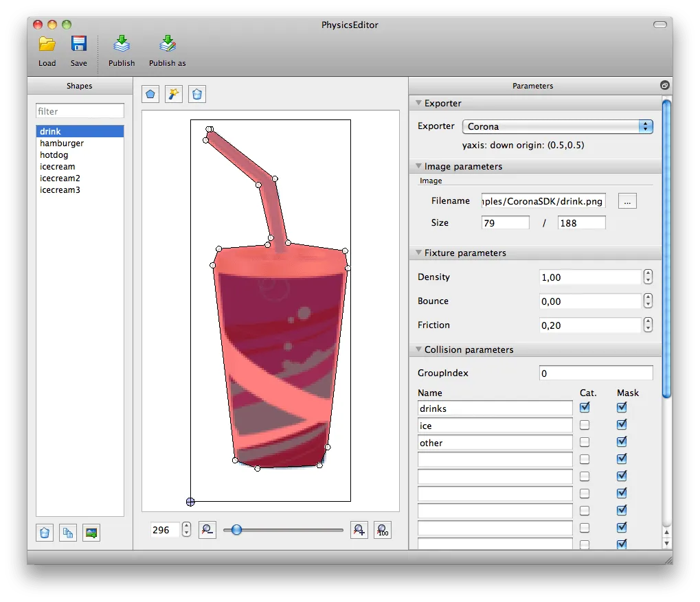Screen dimensions: 700x602
Task: Duplicate the selected shape using copy icon
Action: point(67,533)
